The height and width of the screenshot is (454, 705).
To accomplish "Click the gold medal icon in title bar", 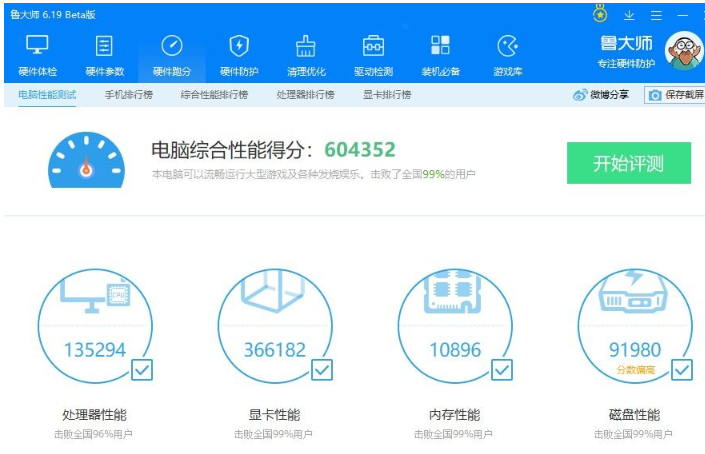I will click(600, 14).
